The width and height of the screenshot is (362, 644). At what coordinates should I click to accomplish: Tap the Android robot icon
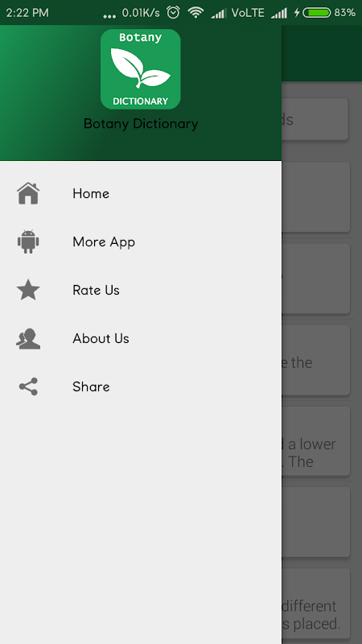28,242
